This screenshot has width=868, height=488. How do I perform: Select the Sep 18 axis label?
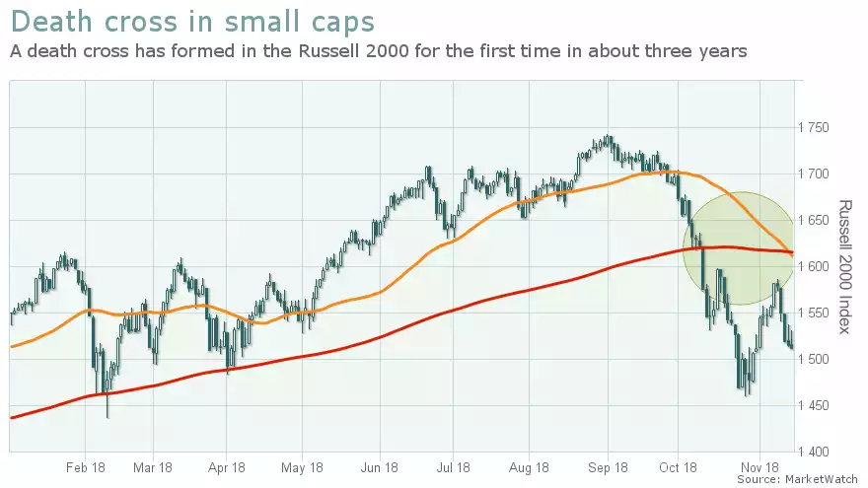pyautogui.click(x=608, y=467)
